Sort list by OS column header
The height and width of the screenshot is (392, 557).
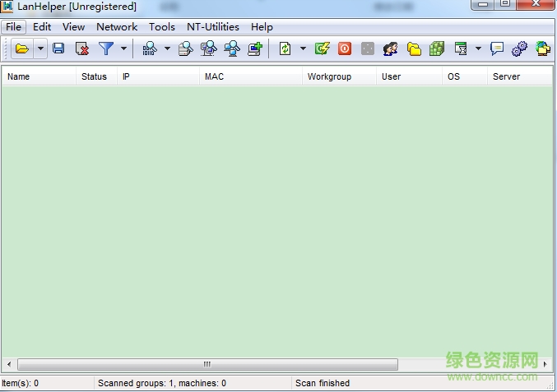click(x=465, y=76)
